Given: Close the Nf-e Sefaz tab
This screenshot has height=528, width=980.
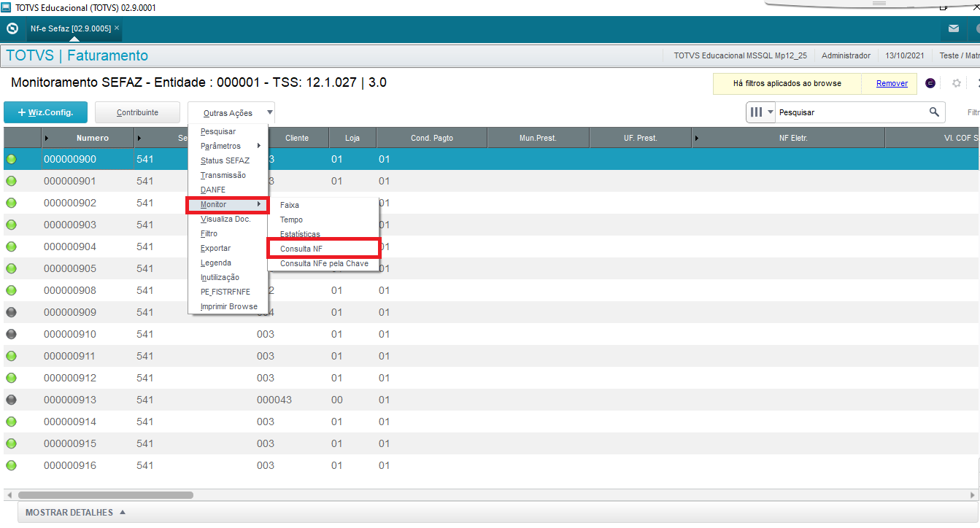Looking at the screenshot, I should click(117, 28).
